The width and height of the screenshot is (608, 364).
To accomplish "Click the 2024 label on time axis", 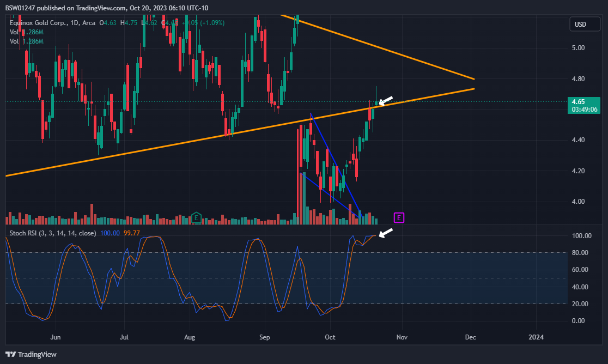I will pyautogui.click(x=536, y=337).
